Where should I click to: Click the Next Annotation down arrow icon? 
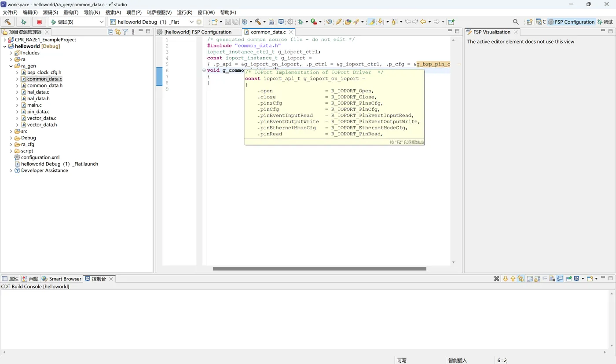(381, 22)
